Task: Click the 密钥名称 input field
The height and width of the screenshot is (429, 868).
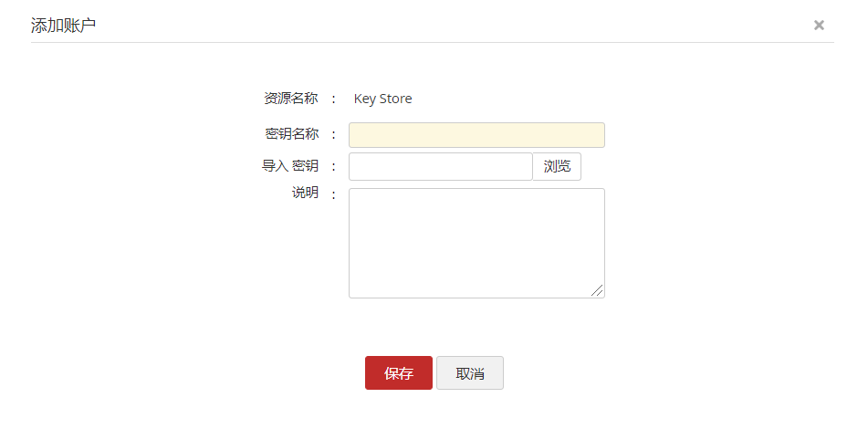Action: point(476,135)
